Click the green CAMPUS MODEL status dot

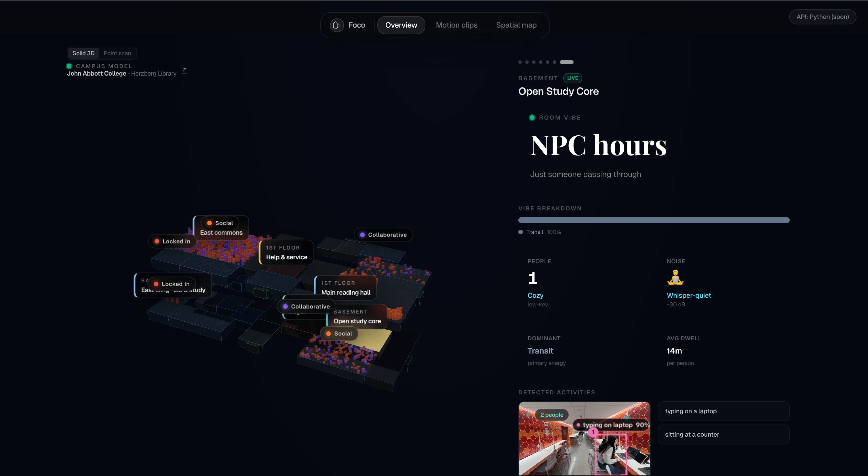pos(69,66)
